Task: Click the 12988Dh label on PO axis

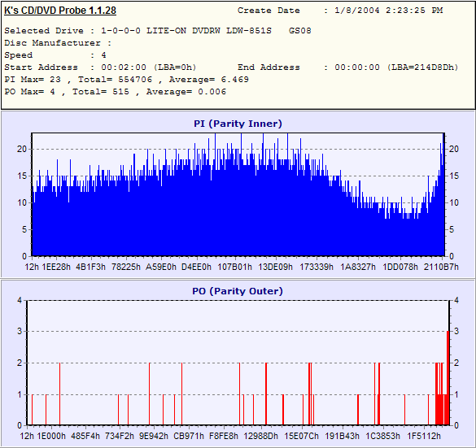Action: tap(260, 436)
